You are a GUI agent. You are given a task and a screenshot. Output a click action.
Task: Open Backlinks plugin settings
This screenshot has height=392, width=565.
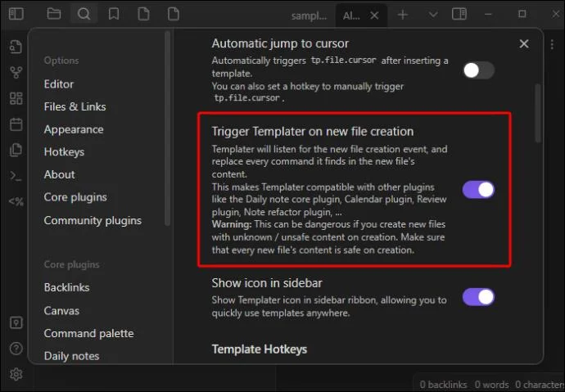point(66,287)
